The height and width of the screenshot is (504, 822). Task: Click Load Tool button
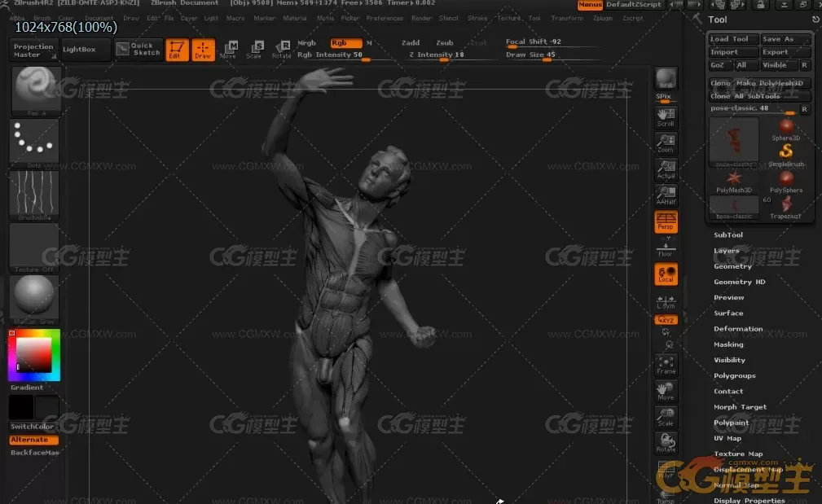point(732,39)
